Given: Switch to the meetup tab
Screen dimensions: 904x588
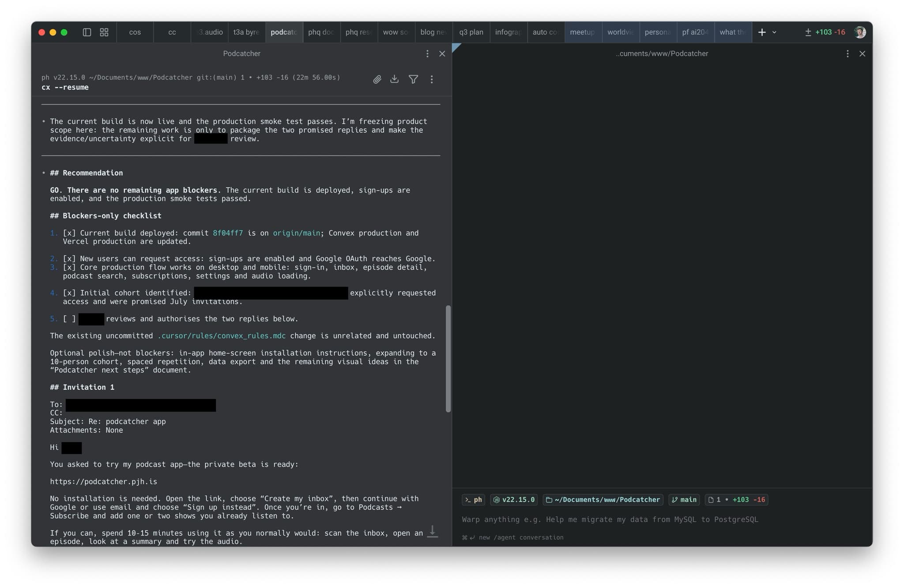Looking at the screenshot, I should [x=583, y=32].
